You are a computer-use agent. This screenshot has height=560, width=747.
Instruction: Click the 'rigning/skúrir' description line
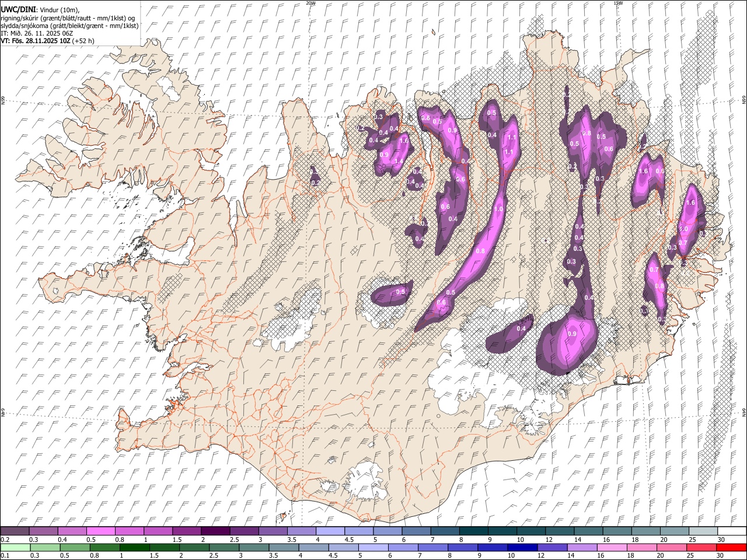pos(68,18)
